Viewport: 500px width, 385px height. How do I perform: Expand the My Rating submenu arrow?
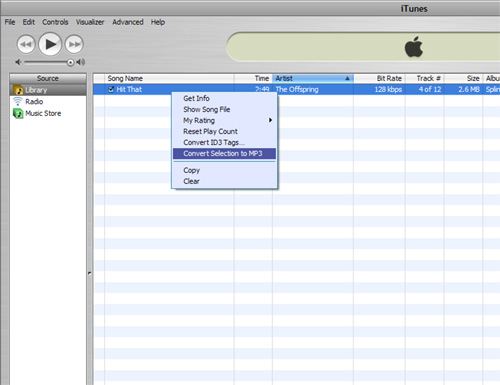(270, 120)
